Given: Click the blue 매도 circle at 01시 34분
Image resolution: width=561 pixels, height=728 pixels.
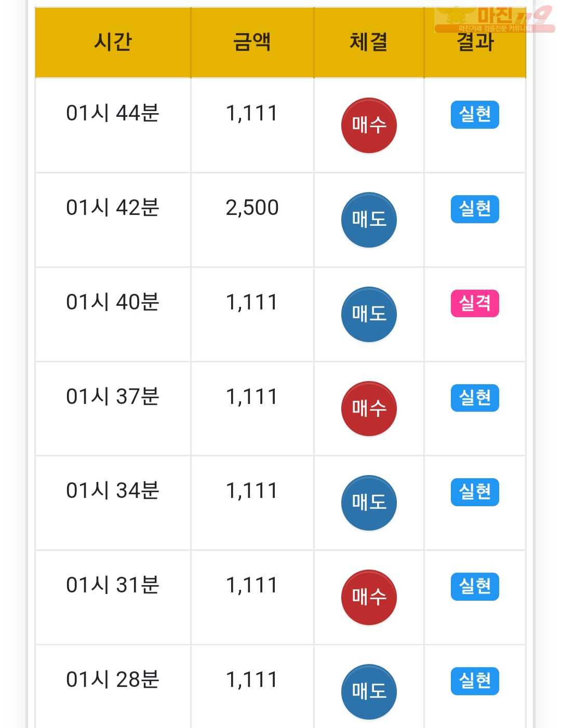Looking at the screenshot, I should [369, 503].
